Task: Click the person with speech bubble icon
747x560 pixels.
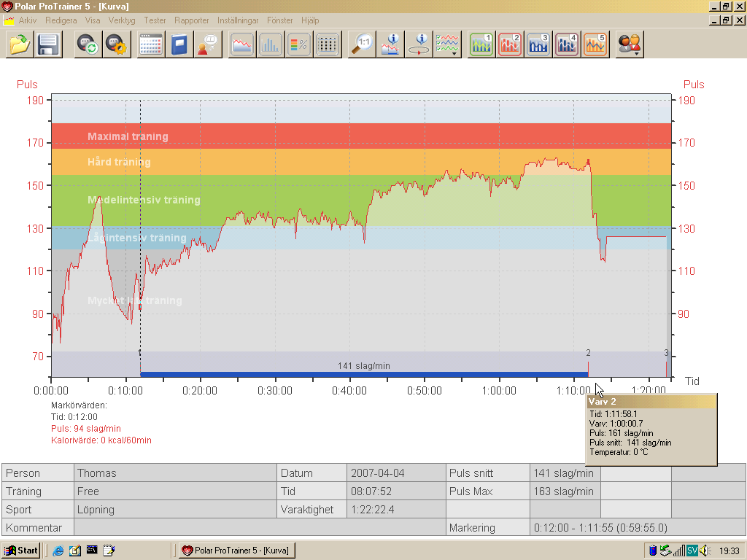Action: click(x=208, y=44)
